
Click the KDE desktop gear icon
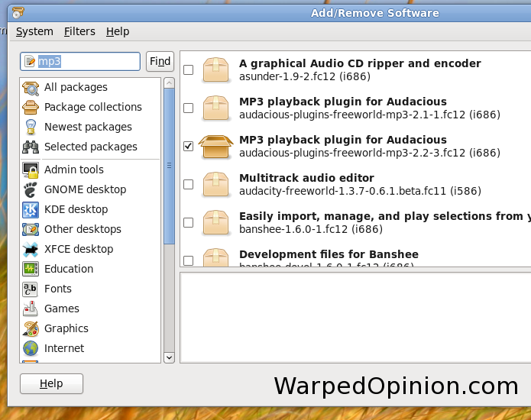point(31,209)
